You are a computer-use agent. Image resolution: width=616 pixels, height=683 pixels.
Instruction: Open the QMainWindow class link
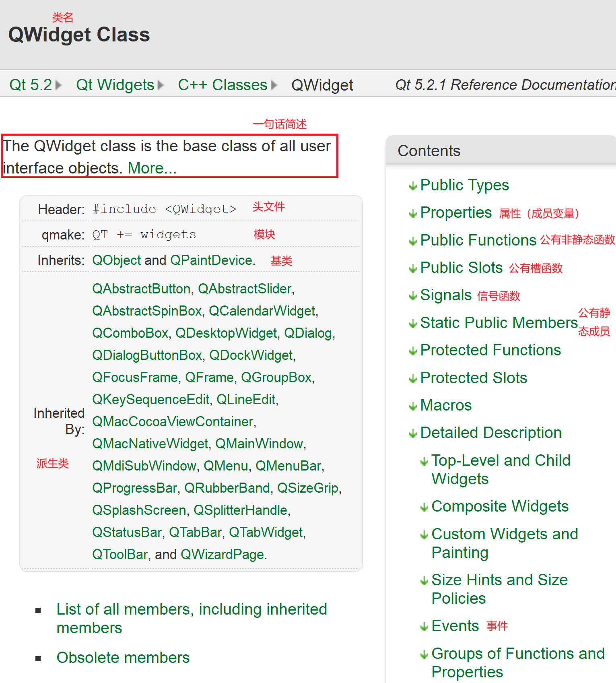[x=259, y=444]
